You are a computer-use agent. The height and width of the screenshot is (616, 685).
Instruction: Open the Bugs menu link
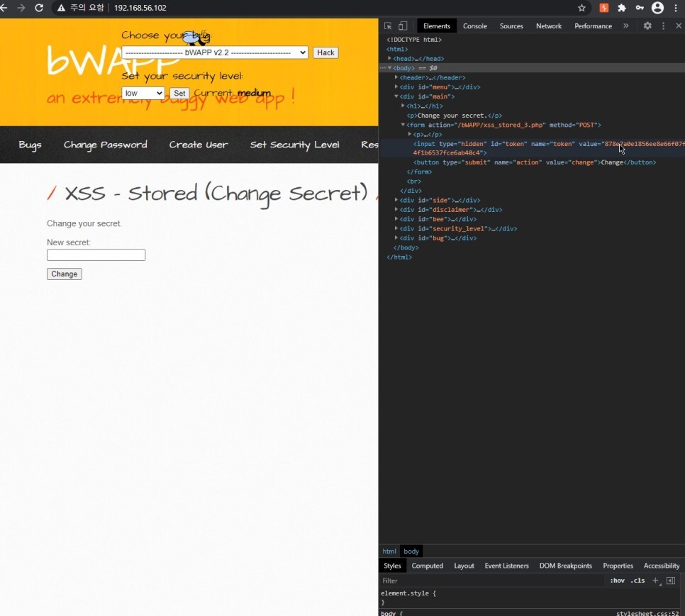click(30, 145)
